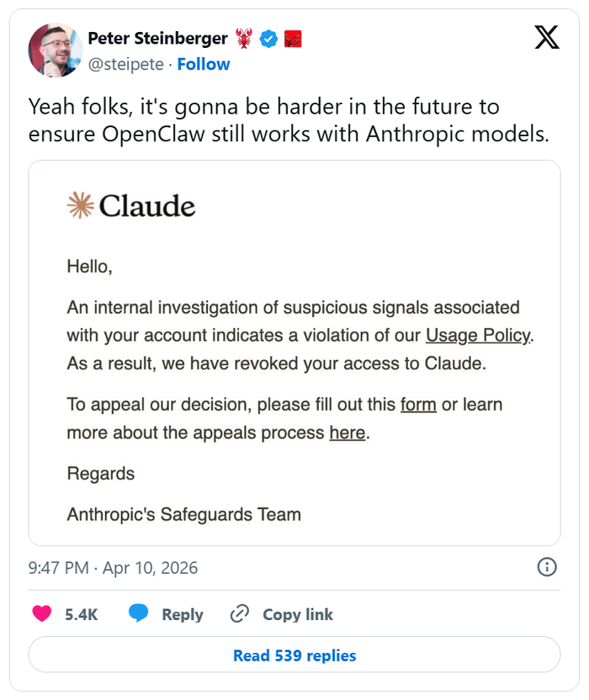The height and width of the screenshot is (700, 589).
Task: Like the tweet with the heart icon
Action: point(42,614)
